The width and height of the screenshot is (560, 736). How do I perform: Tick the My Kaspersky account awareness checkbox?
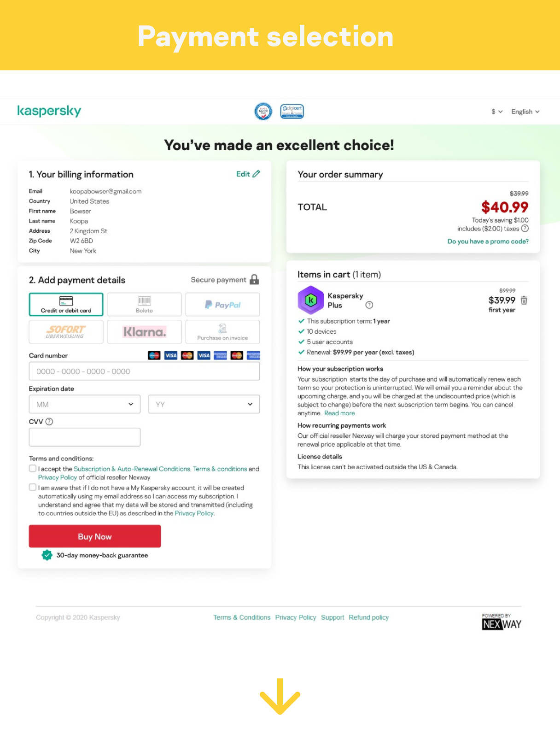(33, 487)
